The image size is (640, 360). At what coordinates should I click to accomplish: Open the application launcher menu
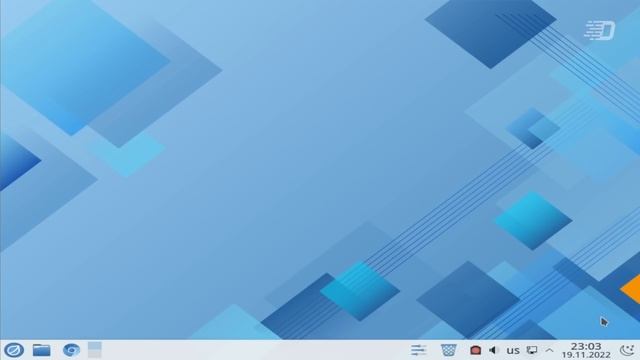pyautogui.click(x=14, y=350)
